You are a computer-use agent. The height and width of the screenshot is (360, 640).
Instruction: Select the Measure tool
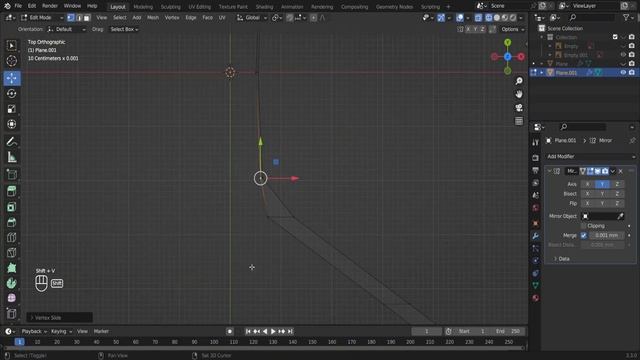[11, 157]
